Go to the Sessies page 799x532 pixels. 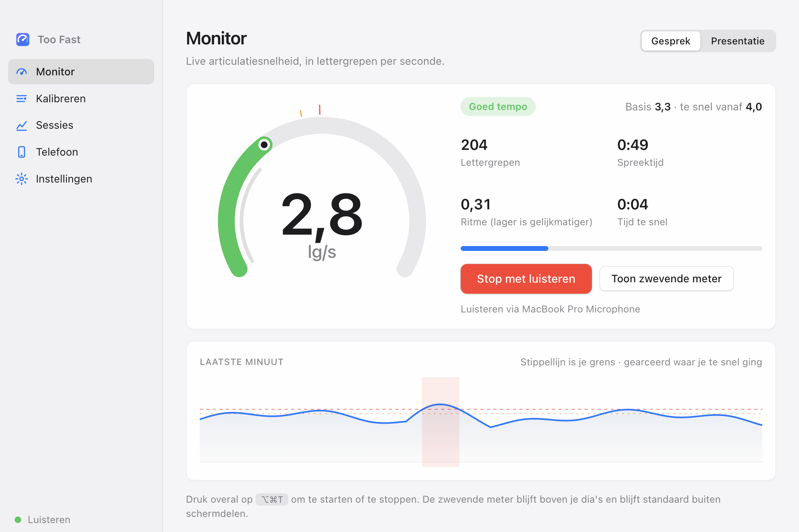(x=81, y=125)
